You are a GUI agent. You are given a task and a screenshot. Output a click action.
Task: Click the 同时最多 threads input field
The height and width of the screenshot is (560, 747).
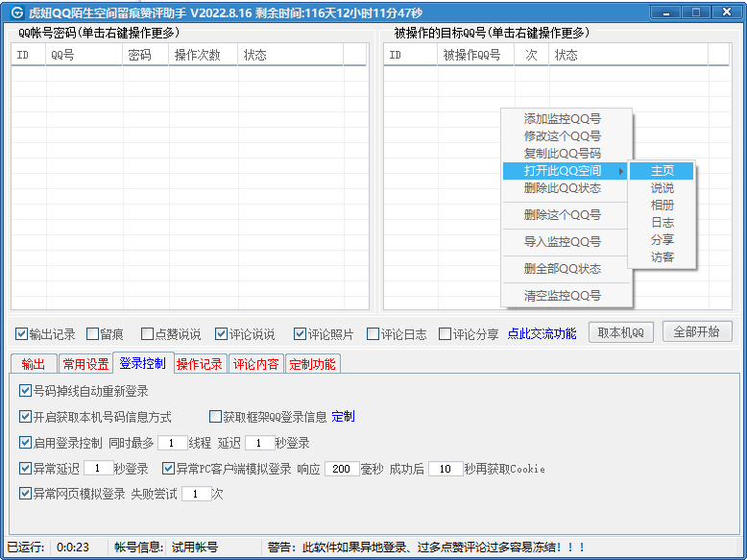click(172, 443)
